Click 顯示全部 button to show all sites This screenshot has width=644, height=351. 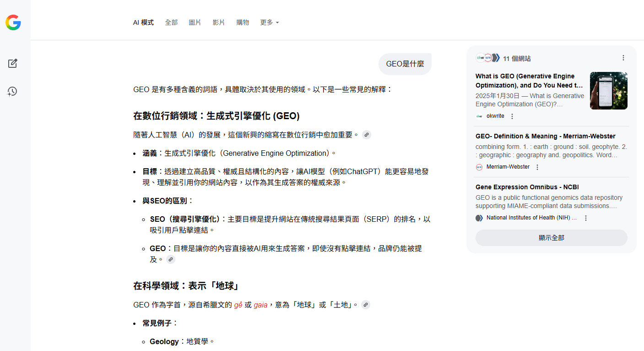(551, 238)
